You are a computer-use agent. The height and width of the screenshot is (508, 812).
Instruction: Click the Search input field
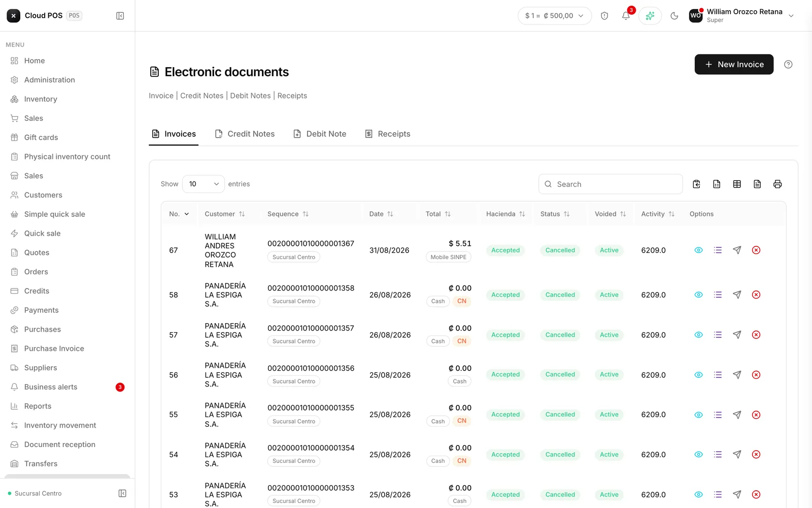(x=611, y=184)
